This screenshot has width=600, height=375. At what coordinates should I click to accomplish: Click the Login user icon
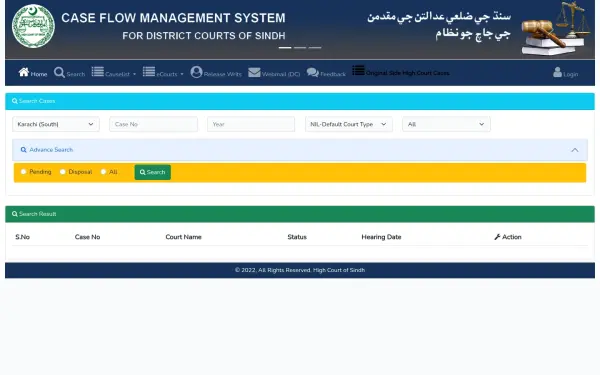coord(558,72)
